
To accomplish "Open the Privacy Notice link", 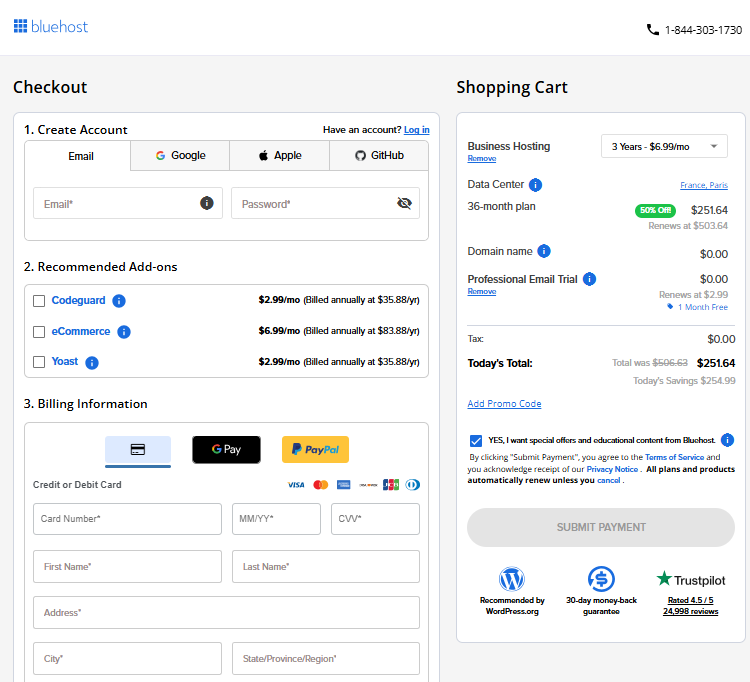I will 612,469.
